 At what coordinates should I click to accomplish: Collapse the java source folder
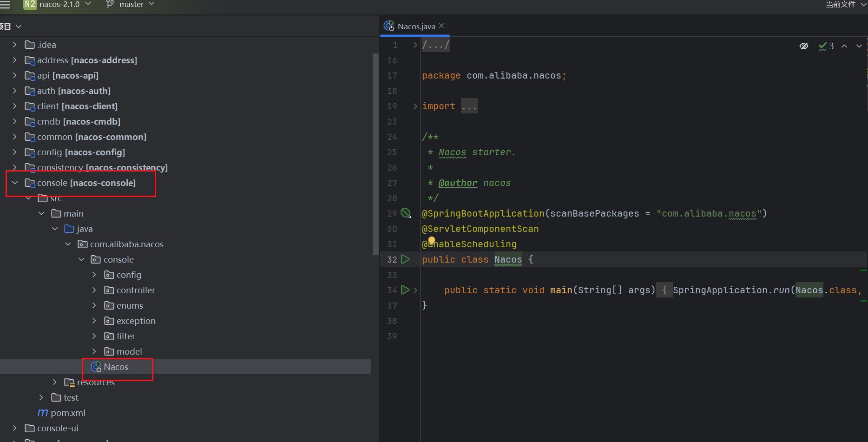55,229
